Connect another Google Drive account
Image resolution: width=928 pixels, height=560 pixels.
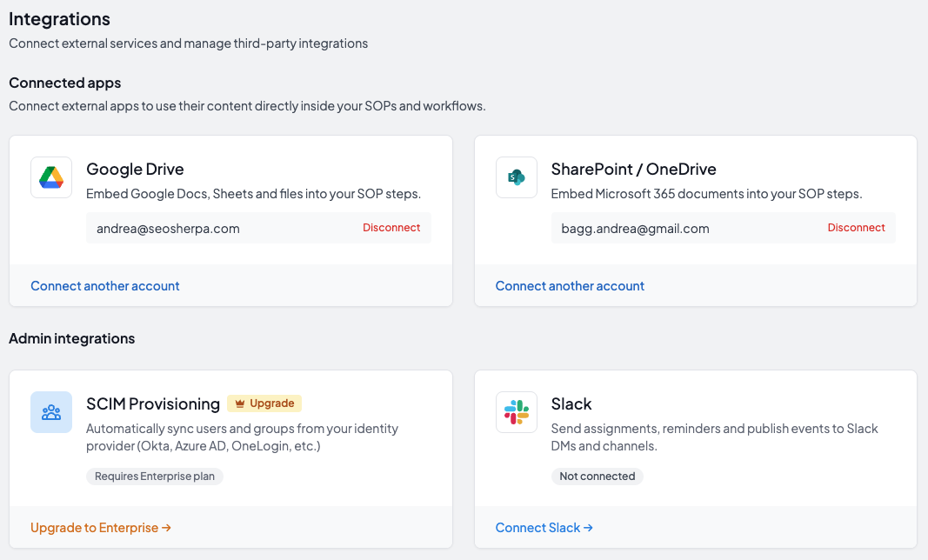tap(104, 286)
